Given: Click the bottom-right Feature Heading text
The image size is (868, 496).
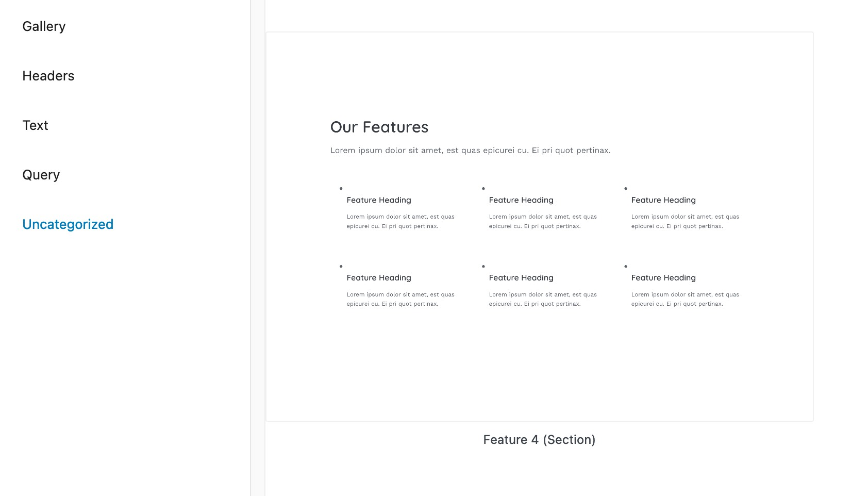Looking at the screenshot, I should click(x=663, y=277).
